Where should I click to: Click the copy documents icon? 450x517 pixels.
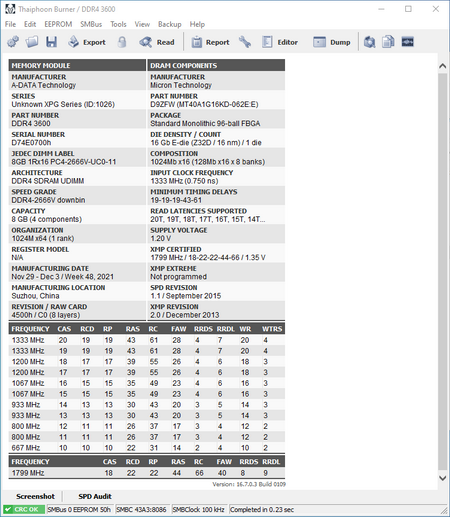coord(388,42)
